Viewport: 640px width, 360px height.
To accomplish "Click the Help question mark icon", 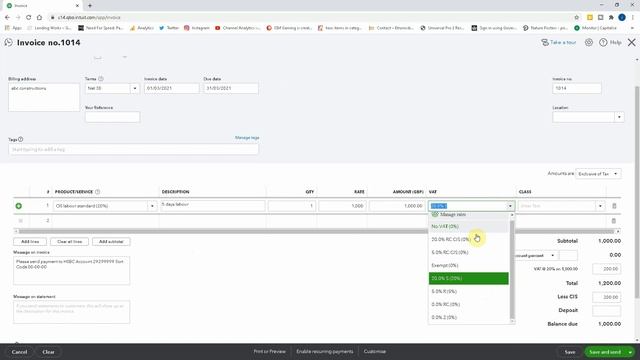I will 603,42.
